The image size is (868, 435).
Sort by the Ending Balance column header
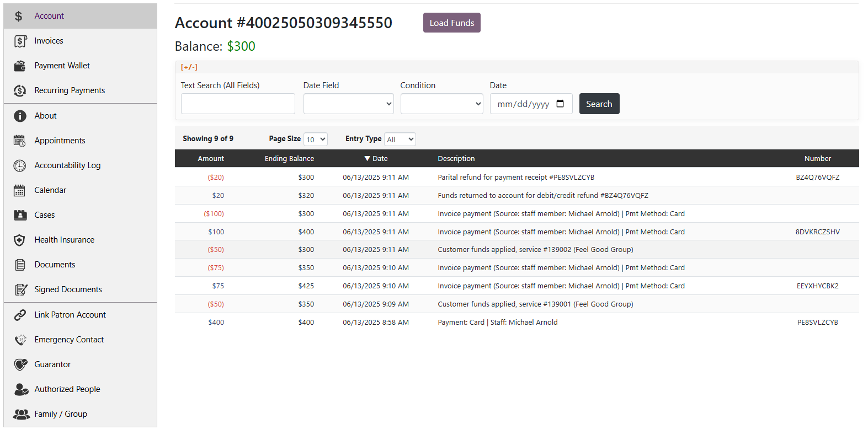pyautogui.click(x=289, y=159)
